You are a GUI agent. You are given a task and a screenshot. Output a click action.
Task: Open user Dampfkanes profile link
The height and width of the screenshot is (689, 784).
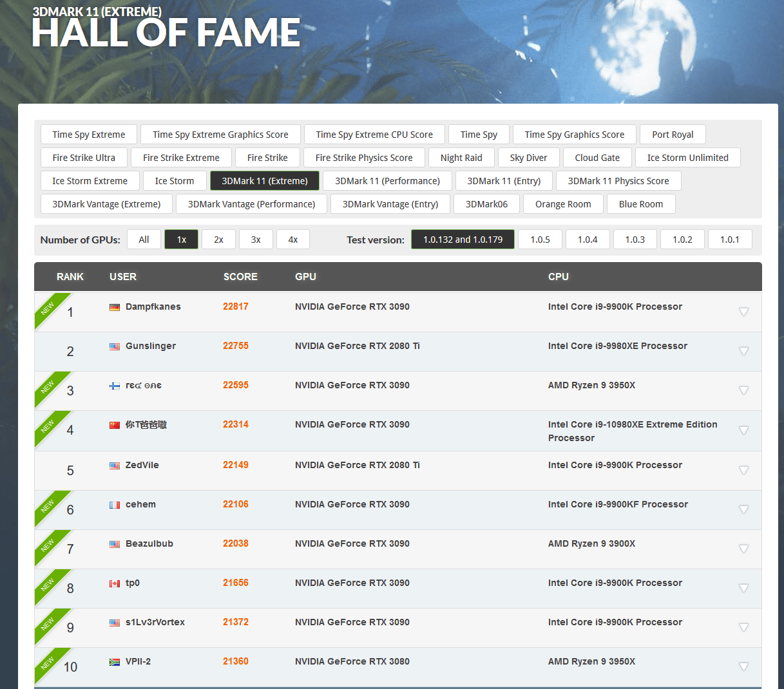click(153, 307)
